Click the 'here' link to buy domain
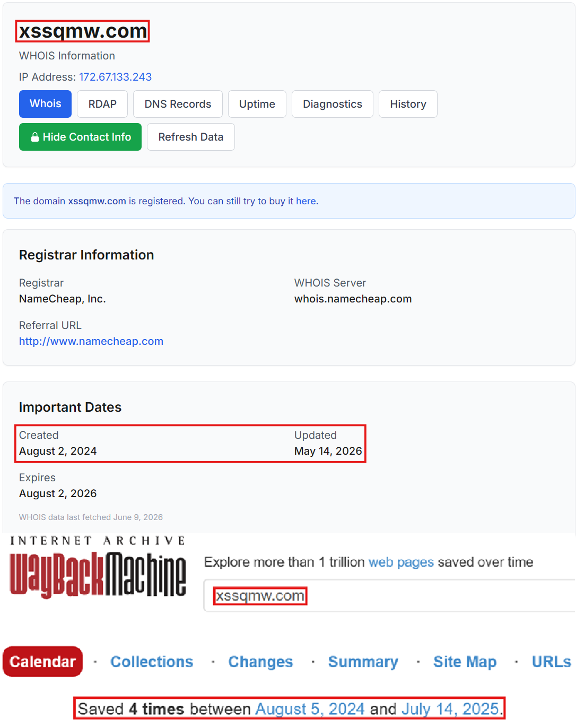The width and height of the screenshot is (576, 728). (306, 201)
